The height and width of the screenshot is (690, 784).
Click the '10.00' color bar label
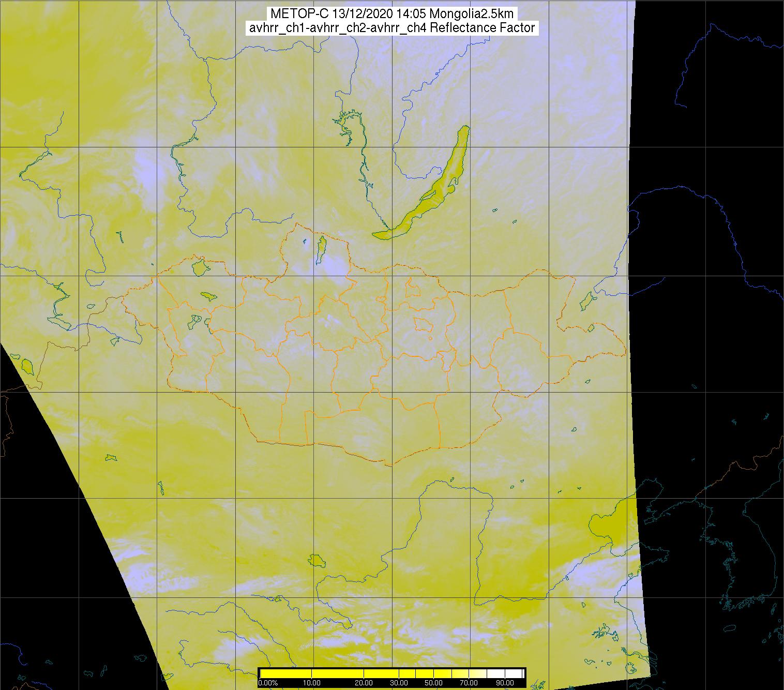click(311, 683)
